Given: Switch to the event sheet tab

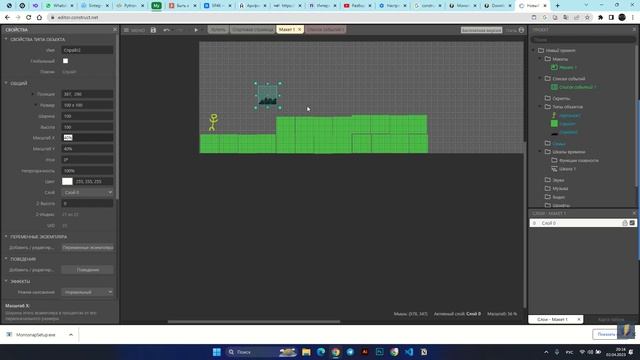Looking at the screenshot, I should pos(325,30).
